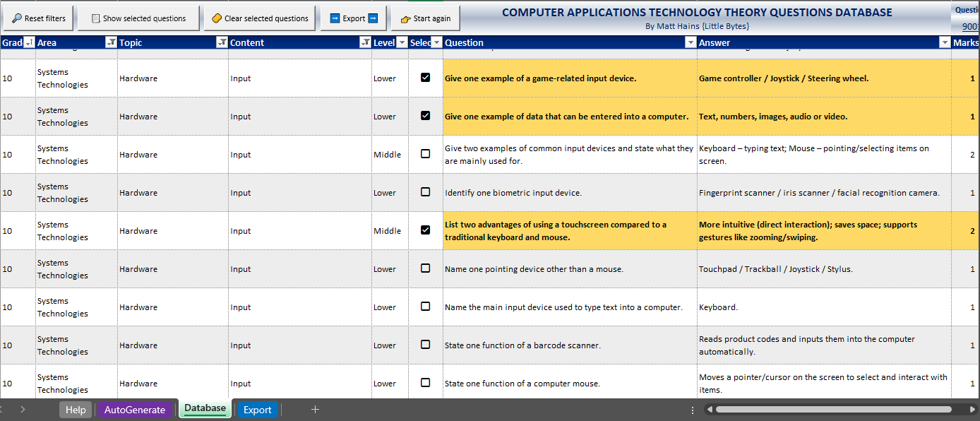Open the Topic column filter dropdown
This screenshot has height=421, width=980.
(221, 43)
